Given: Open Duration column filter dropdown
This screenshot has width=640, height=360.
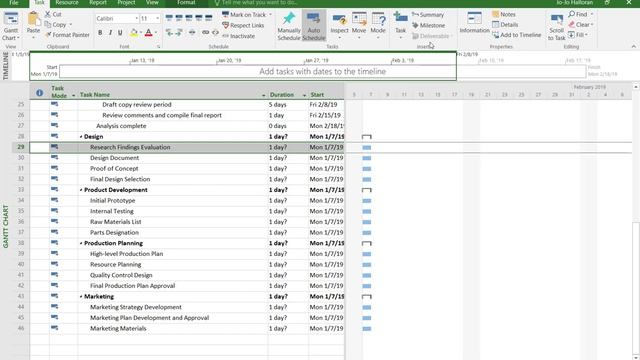Looking at the screenshot, I should point(304,95).
